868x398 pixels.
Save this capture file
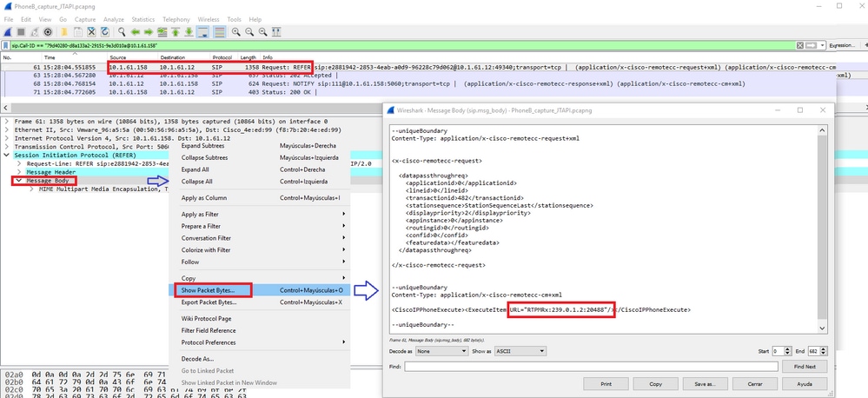(x=78, y=31)
